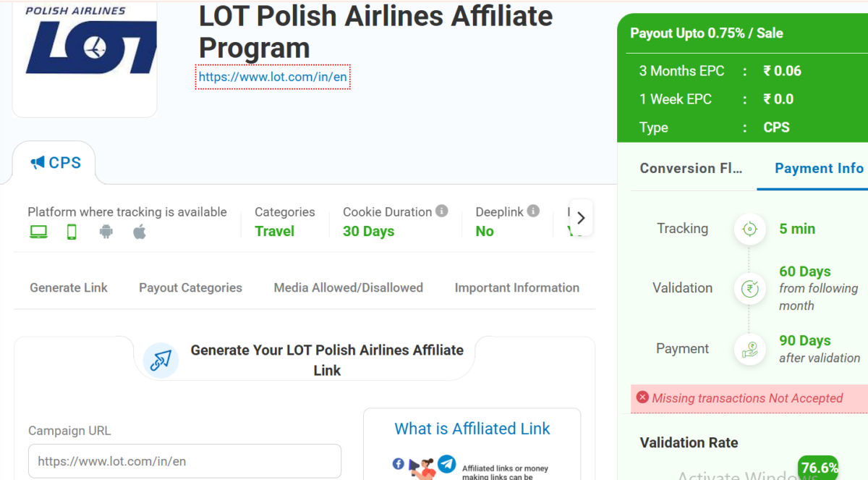
Task: Open Media Allowed/Disallowed section
Action: 348,287
